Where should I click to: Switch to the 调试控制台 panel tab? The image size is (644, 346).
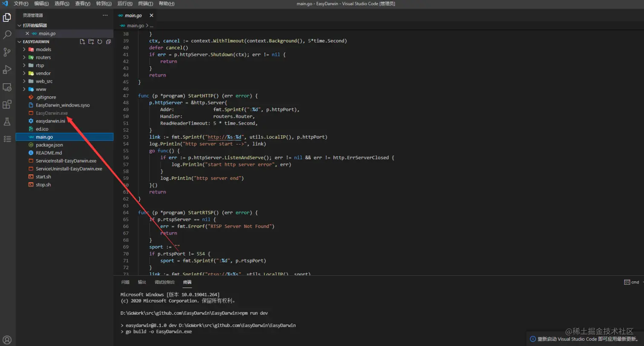164,282
